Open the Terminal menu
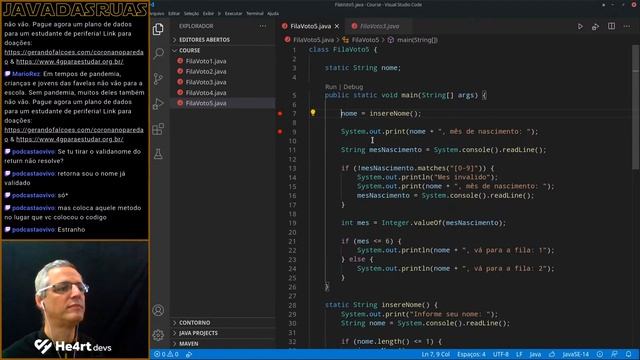The height and width of the screenshot is (360, 640). point(255,13)
